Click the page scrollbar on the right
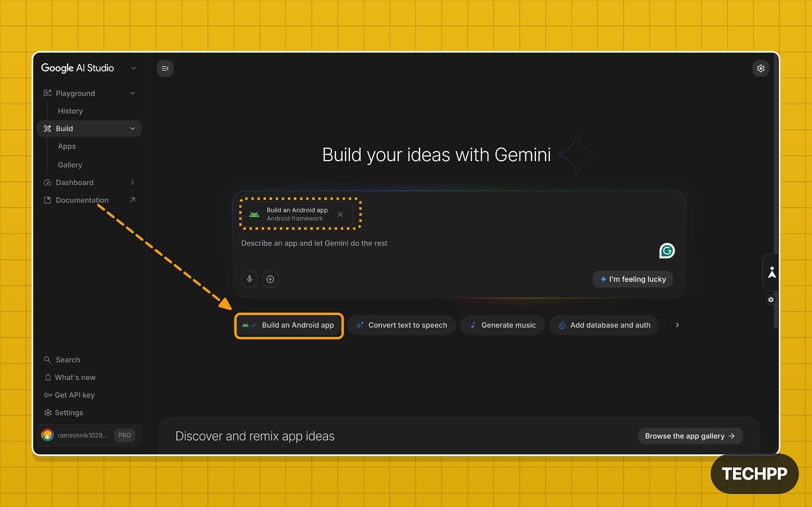Viewport: 812px width, 507px height. point(776,190)
